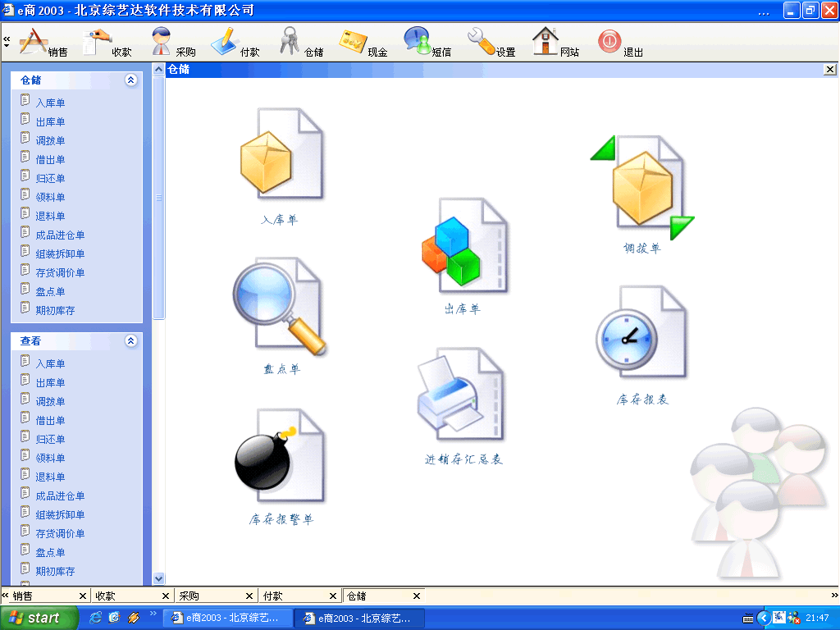Select 期初库存 in the 查看 list
This screenshot has width=840, height=630.
(55, 572)
